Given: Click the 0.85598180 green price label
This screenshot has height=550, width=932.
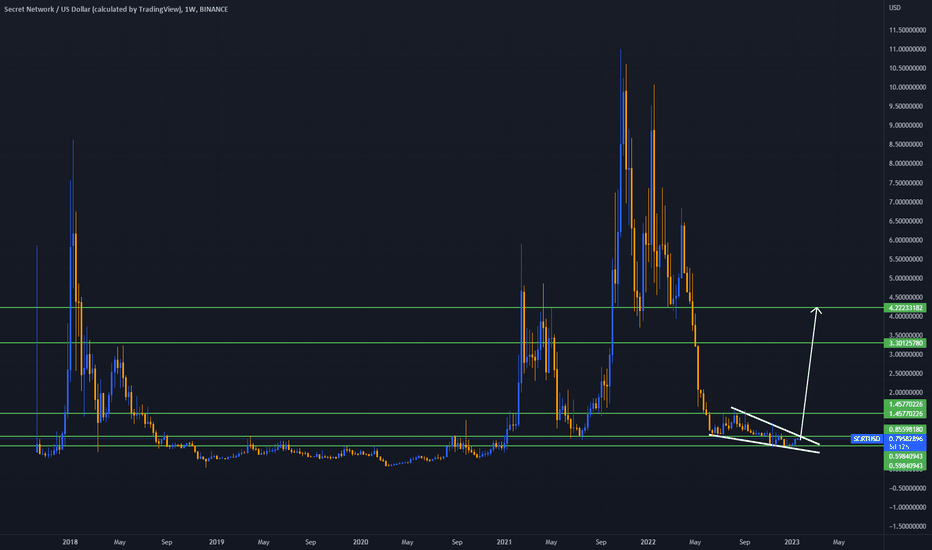Looking at the screenshot, I should click(x=905, y=429).
